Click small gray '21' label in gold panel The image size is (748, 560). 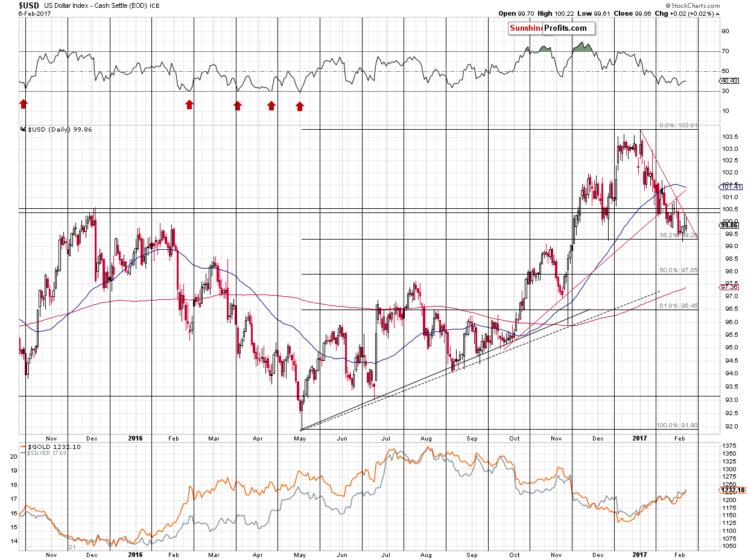click(72, 547)
